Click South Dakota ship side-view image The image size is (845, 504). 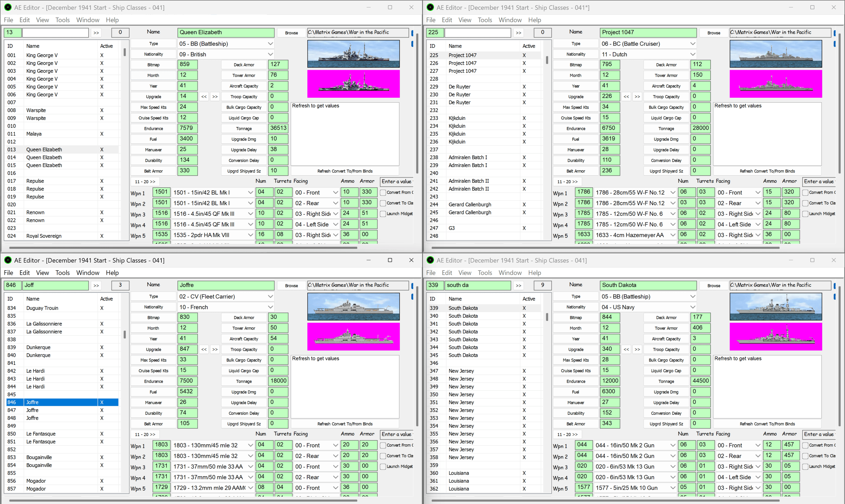776,306
